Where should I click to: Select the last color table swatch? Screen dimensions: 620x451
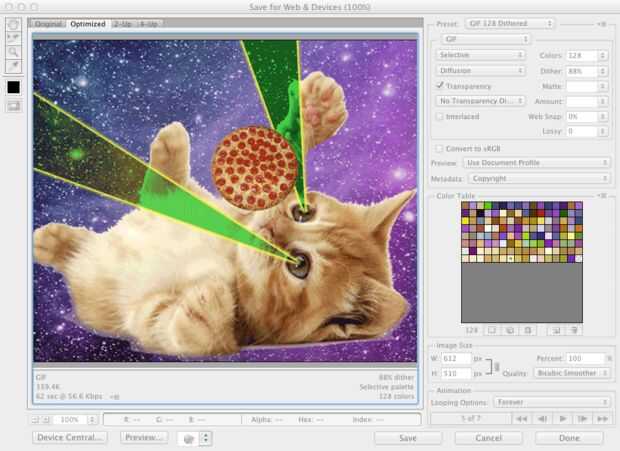tap(579, 259)
